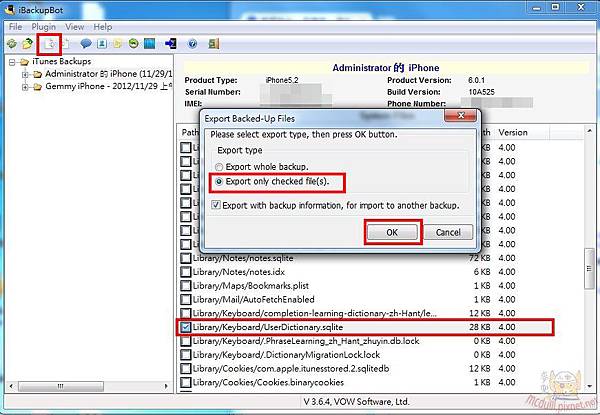Click the green refresh backups toolbar icon
This screenshot has width=600, height=415.
[12, 44]
